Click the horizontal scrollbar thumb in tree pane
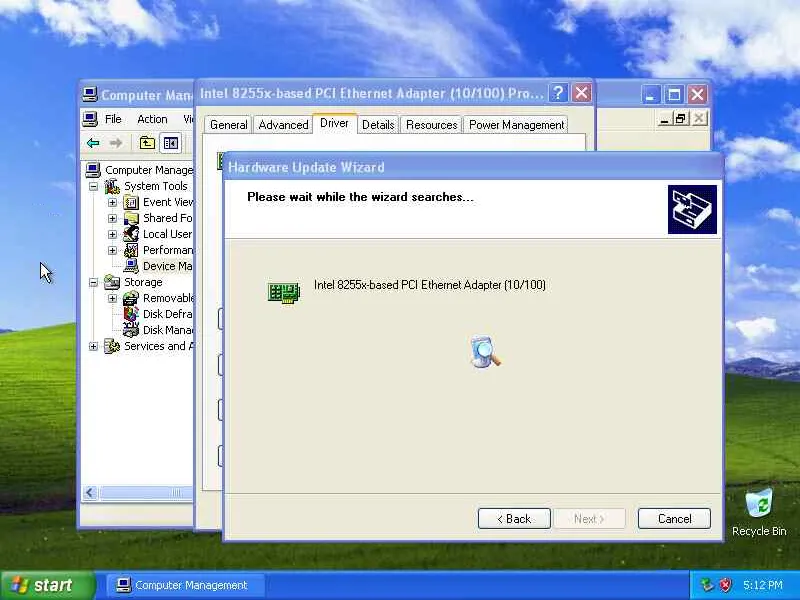Screen dimensions: 800x600 click(x=145, y=492)
